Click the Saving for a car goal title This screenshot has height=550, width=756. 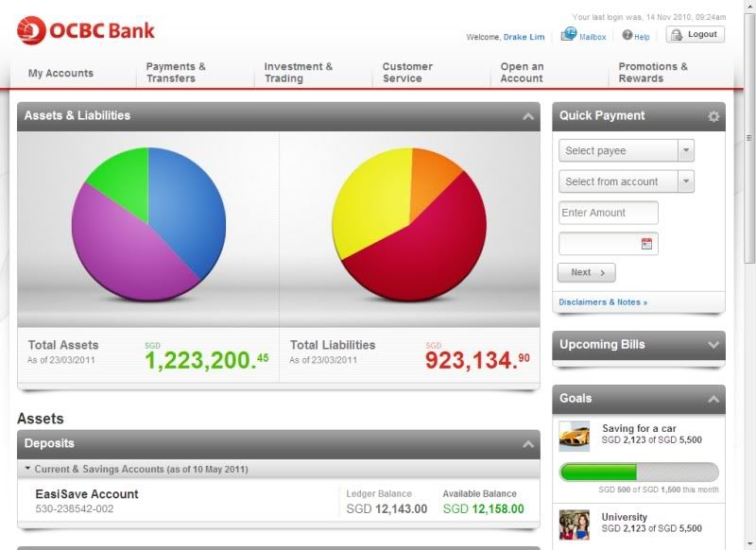[x=639, y=428]
